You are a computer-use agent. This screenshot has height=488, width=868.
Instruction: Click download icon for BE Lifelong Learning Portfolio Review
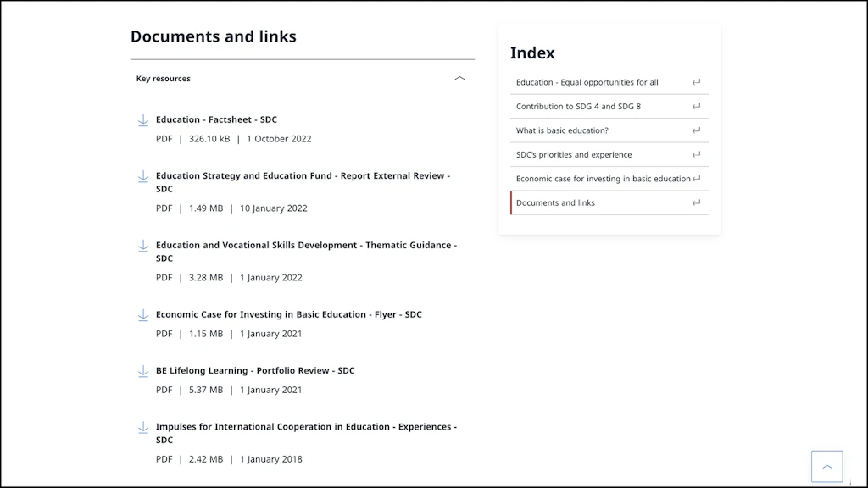click(x=143, y=371)
